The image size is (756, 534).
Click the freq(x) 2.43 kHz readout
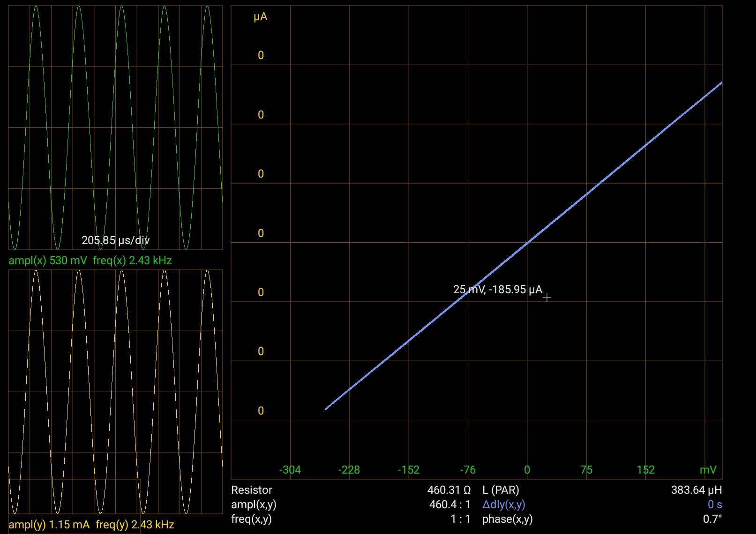[132, 260]
